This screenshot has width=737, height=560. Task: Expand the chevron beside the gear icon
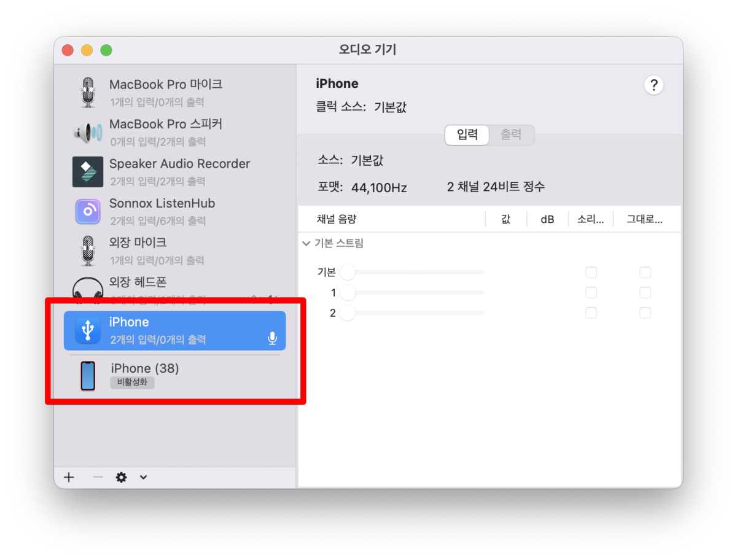click(143, 477)
